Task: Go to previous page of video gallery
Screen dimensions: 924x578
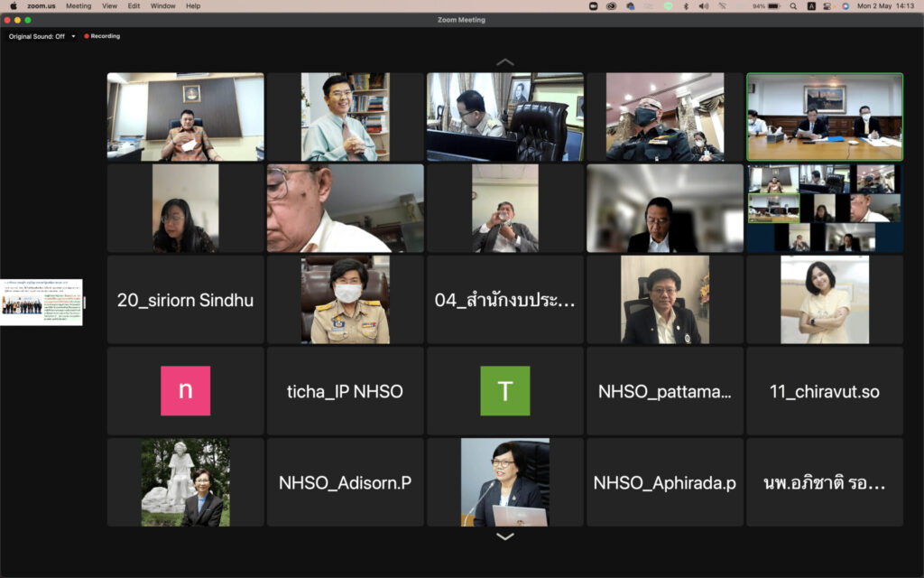Action: tap(504, 62)
